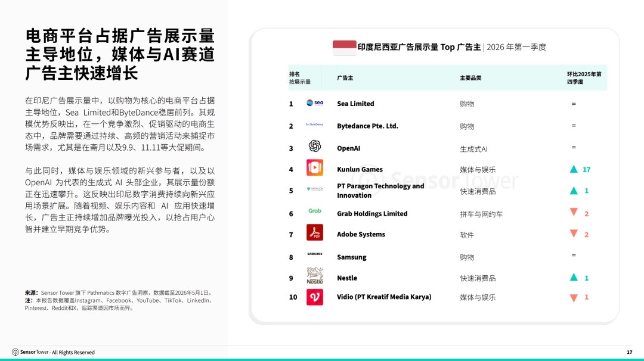Click the slide headline '电商平台占据广告展示量'

point(120,35)
